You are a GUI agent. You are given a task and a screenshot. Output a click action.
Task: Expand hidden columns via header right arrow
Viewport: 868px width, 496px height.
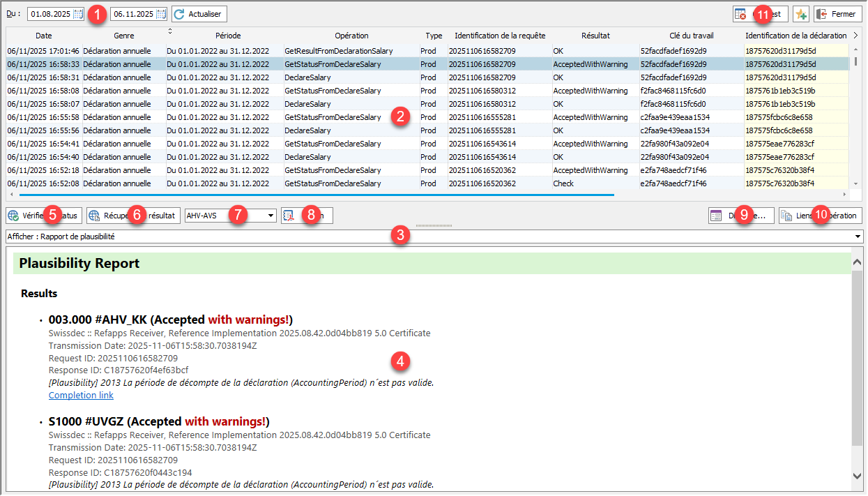pyautogui.click(x=855, y=35)
